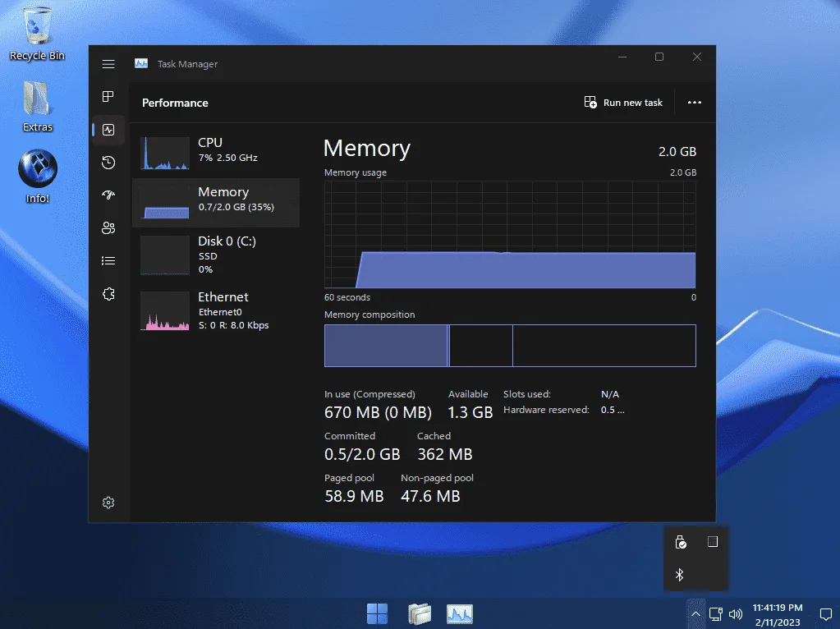
Task: Open the Recycle Bin desktop icon
Action: point(38,33)
